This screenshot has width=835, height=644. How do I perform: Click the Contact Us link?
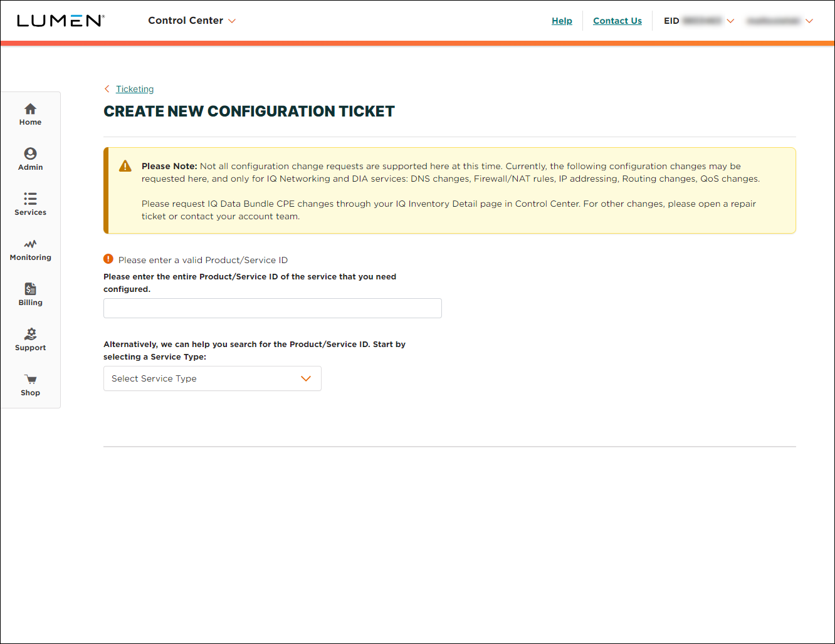[617, 21]
